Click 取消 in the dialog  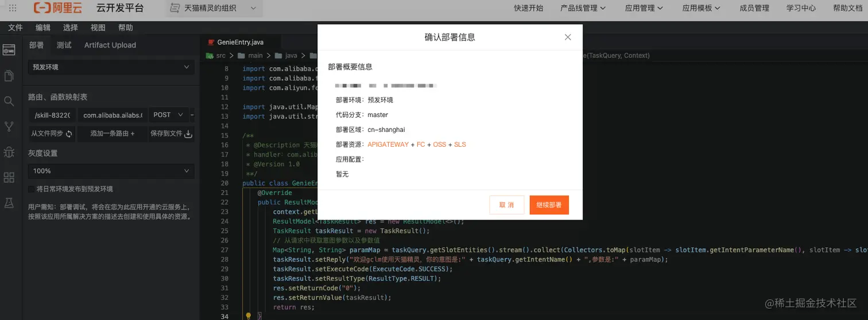click(507, 205)
